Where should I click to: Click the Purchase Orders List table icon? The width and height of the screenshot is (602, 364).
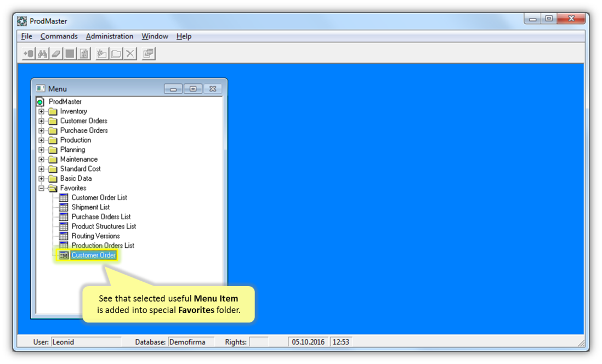coord(64,217)
